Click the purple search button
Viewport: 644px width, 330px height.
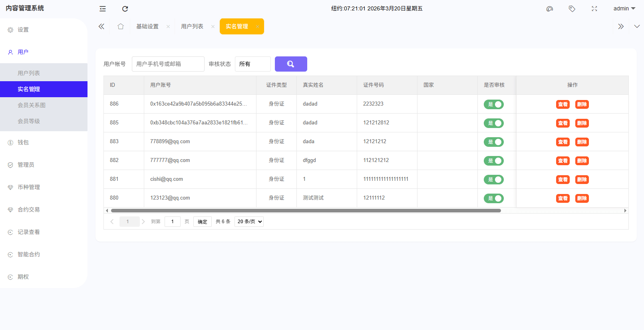pyautogui.click(x=291, y=64)
